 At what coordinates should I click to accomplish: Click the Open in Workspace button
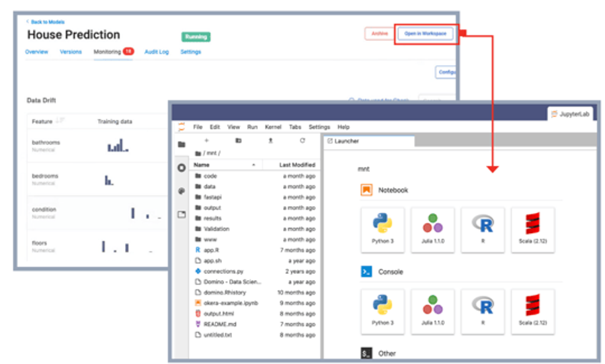426,34
